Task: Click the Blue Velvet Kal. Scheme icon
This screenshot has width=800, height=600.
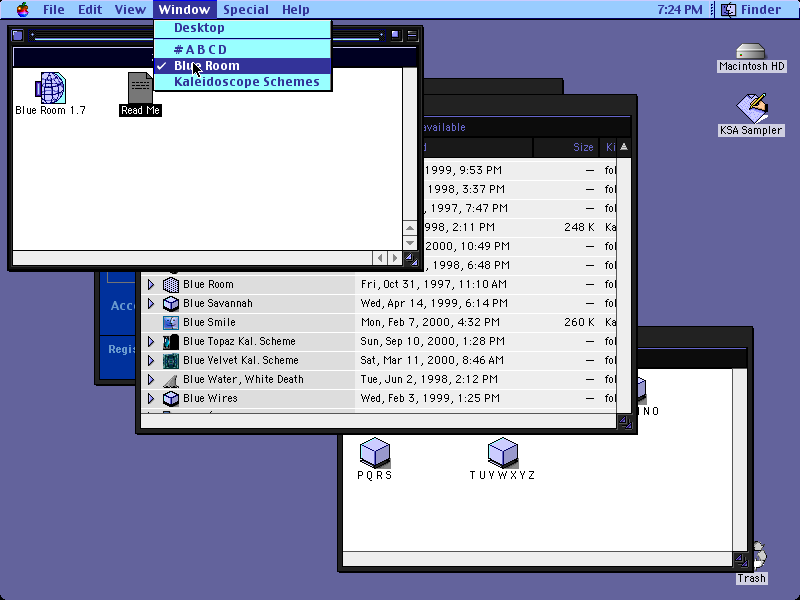Action: 171,361
